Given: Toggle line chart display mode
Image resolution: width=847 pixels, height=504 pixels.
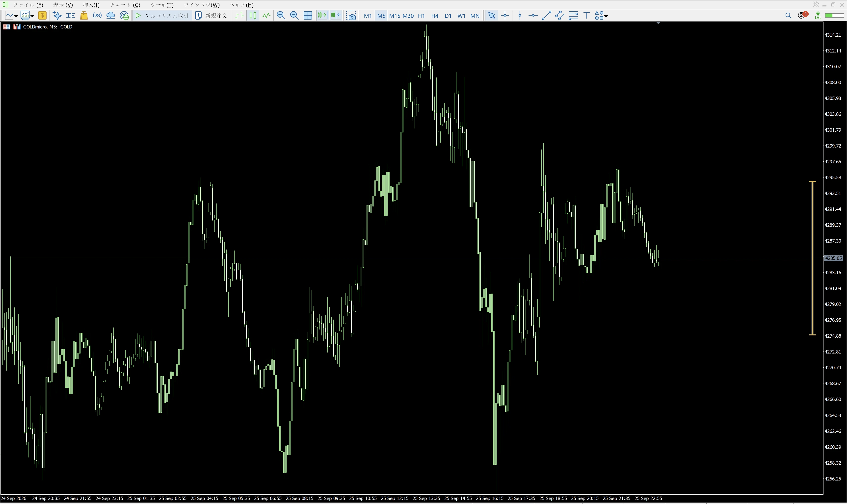Looking at the screenshot, I should click(266, 16).
